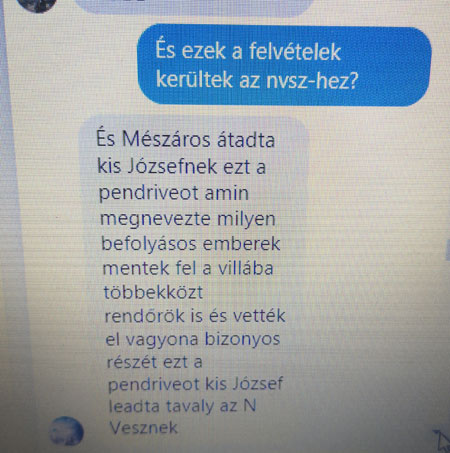Click the word 'többekközt'

(153, 292)
